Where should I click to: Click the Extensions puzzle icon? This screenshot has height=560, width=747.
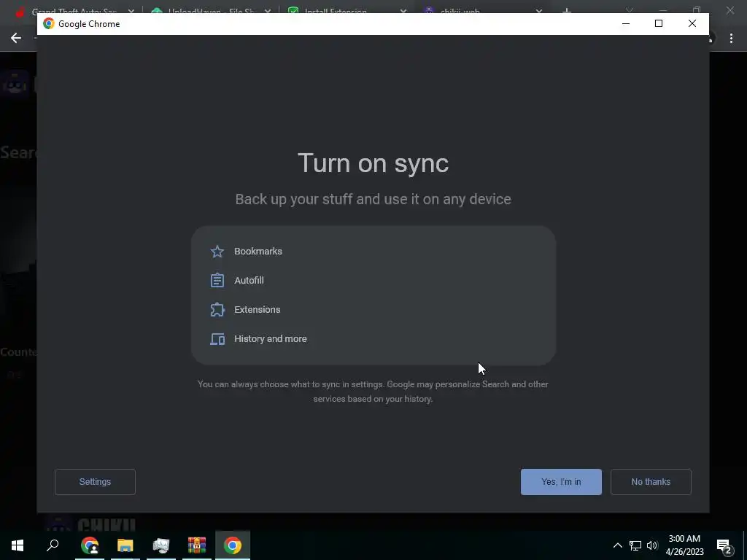click(x=217, y=309)
